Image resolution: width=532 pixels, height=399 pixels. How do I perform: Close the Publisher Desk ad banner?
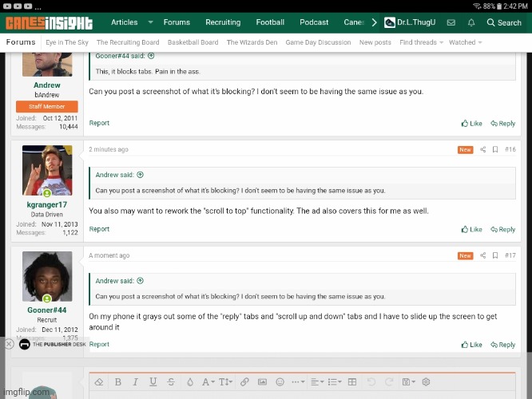pyautogui.click(x=9, y=344)
